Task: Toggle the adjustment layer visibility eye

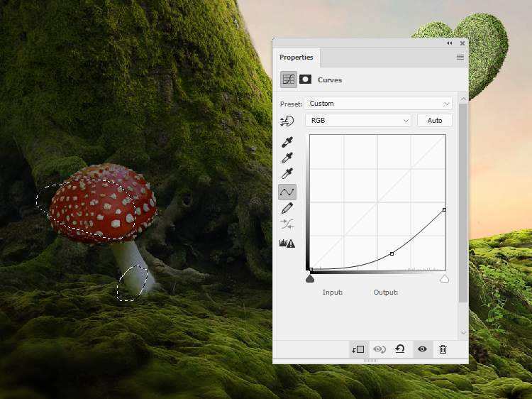Action: coord(422,349)
